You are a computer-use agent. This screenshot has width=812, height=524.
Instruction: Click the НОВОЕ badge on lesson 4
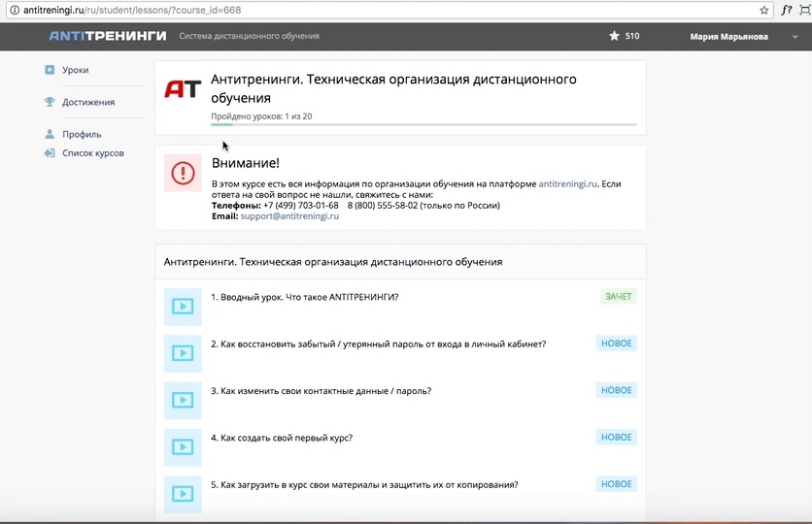pyautogui.click(x=616, y=437)
